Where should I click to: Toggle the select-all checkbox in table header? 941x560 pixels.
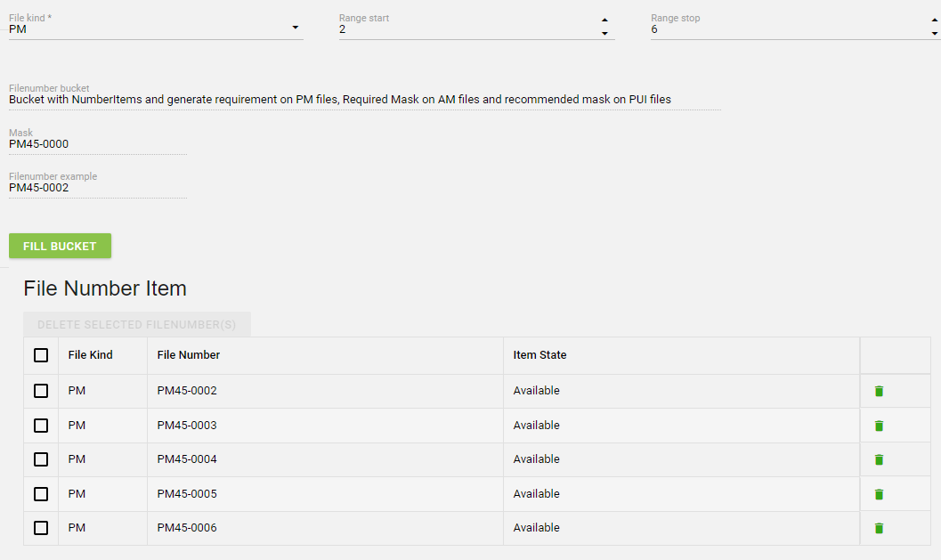pos(41,355)
